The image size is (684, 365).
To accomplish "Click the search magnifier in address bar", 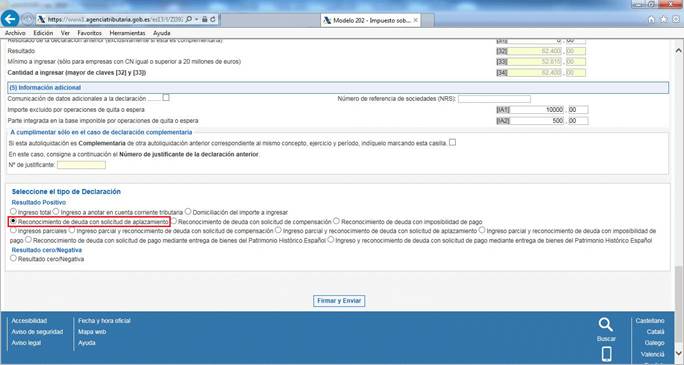I will click(189, 20).
